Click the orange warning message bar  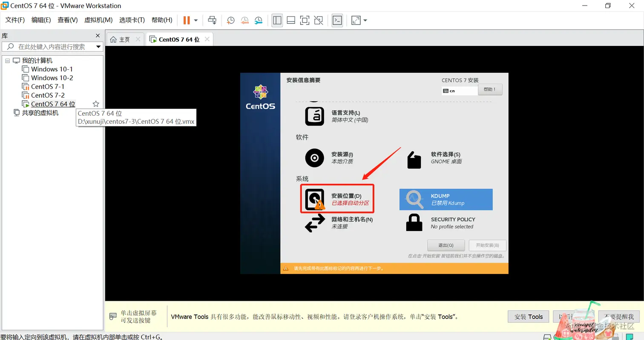[x=394, y=269]
